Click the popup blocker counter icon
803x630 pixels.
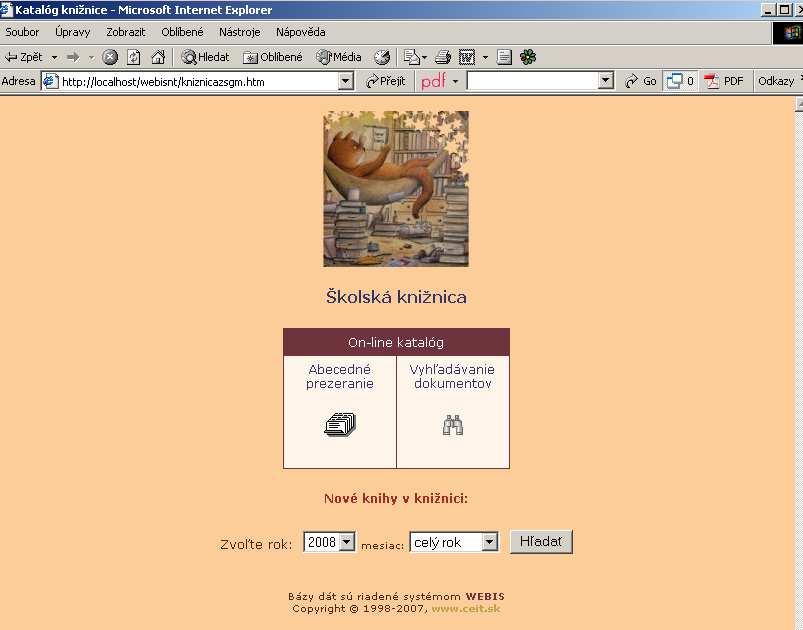680,81
